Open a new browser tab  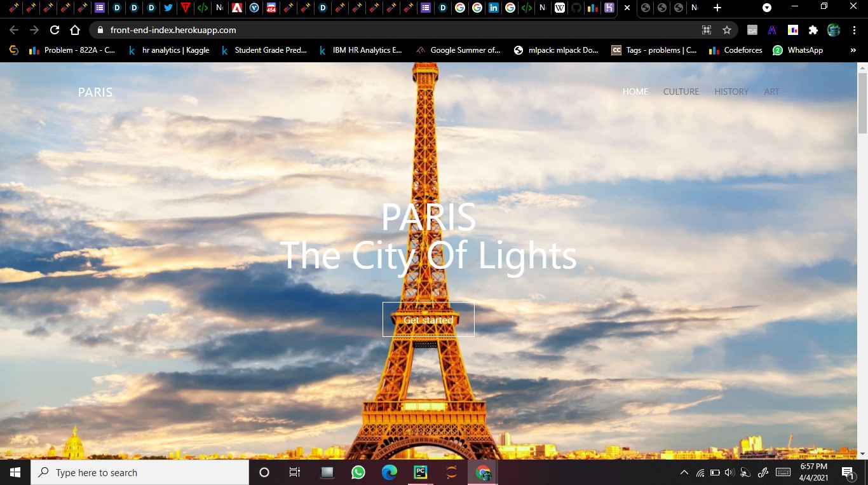[x=717, y=8]
